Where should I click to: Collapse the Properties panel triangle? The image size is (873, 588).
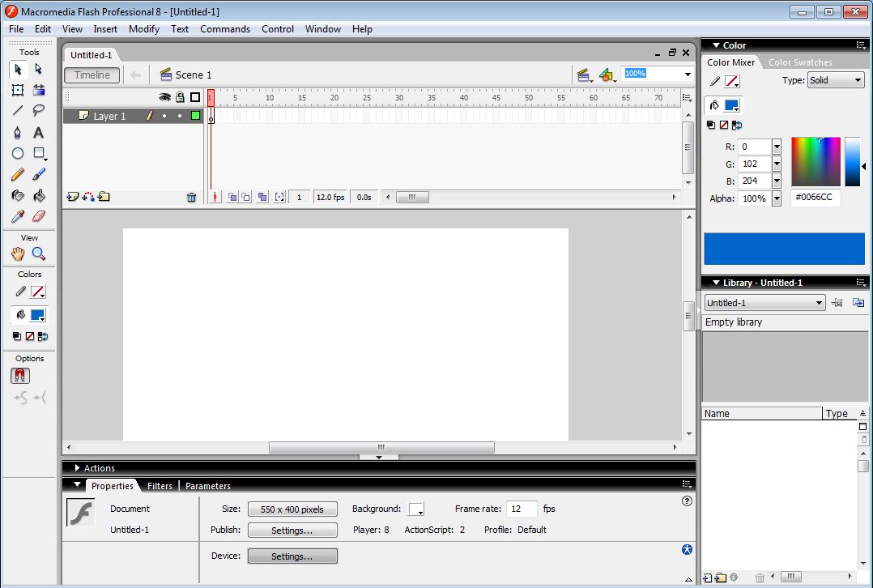(x=78, y=485)
